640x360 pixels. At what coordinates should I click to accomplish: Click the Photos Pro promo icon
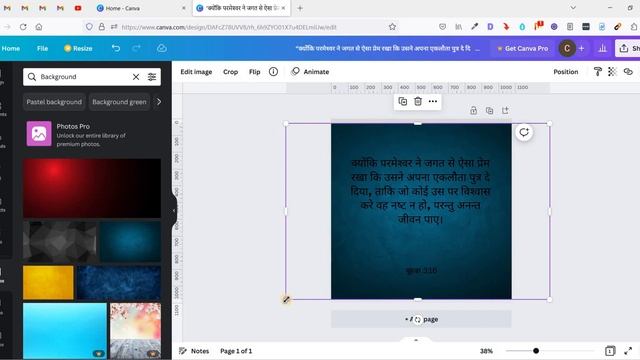click(x=39, y=133)
